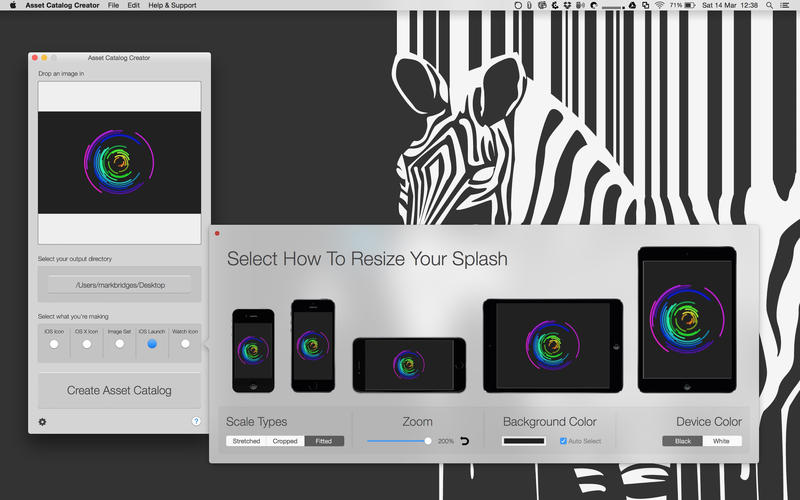Open the question mark help button
Viewport: 800px width, 500px height.
[x=196, y=421]
